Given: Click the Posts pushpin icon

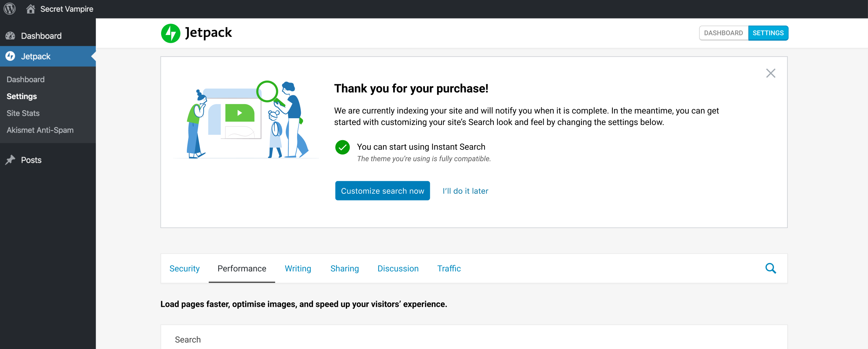Looking at the screenshot, I should click(10, 160).
